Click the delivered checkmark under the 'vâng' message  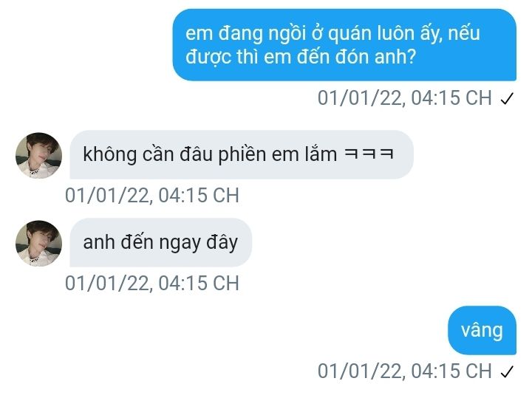click(507, 371)
